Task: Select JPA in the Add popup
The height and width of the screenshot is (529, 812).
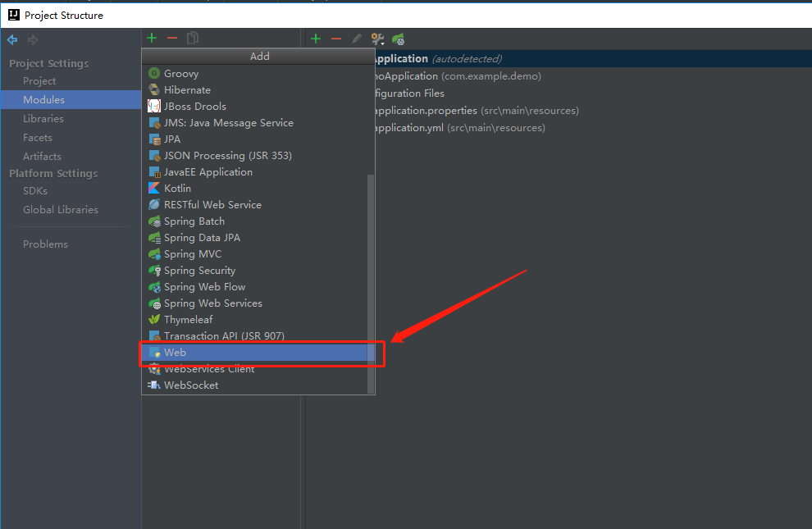Action: (258, 139)
